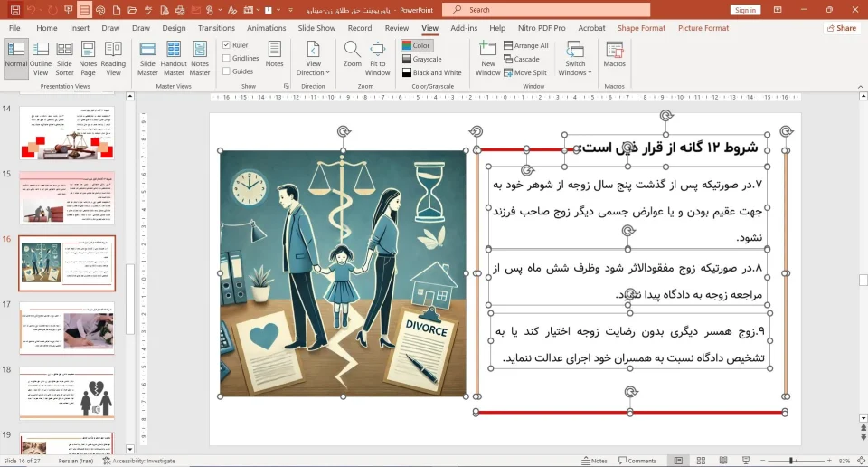Start slide show from status bar

click(746, 461)
